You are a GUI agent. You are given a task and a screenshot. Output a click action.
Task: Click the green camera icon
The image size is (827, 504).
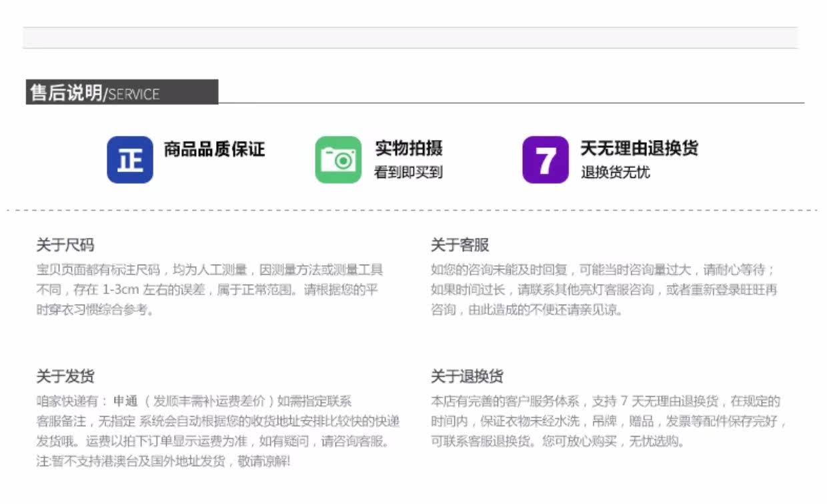click(x=338, y=160)
